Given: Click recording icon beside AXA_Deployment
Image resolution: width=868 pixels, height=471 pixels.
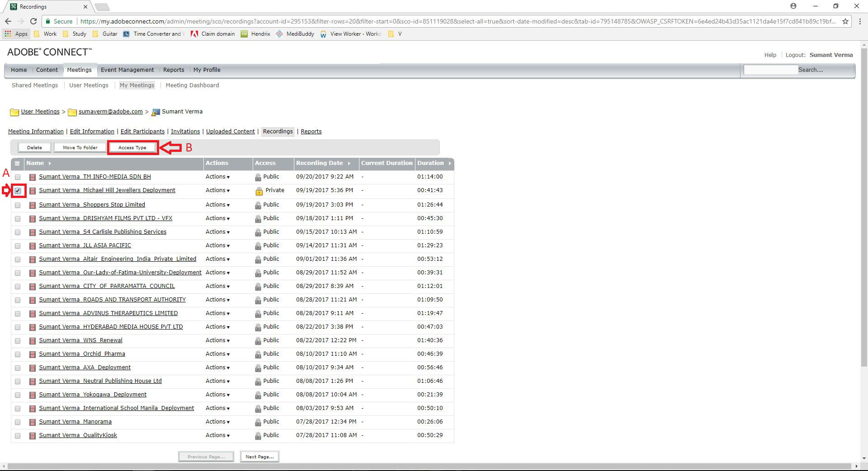Looking at the screenshot, I should click(x=33, y=368).
